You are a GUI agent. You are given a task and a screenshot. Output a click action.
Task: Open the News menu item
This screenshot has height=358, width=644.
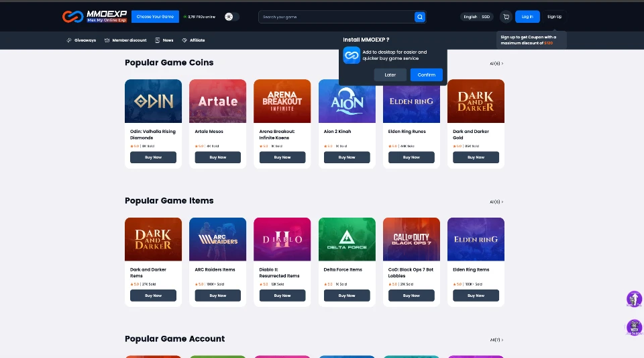pos(164,40)
